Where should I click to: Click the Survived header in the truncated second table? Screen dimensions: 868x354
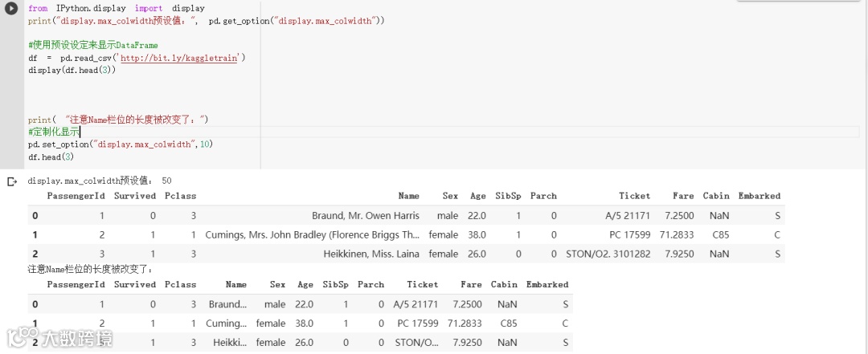click(x=135, y=284)
